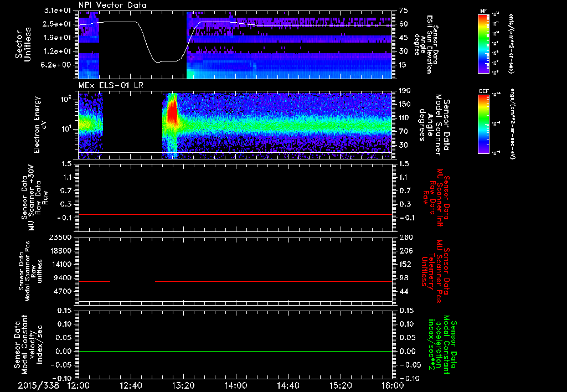Click the 110 scanner angle tick

coord(405,118)
